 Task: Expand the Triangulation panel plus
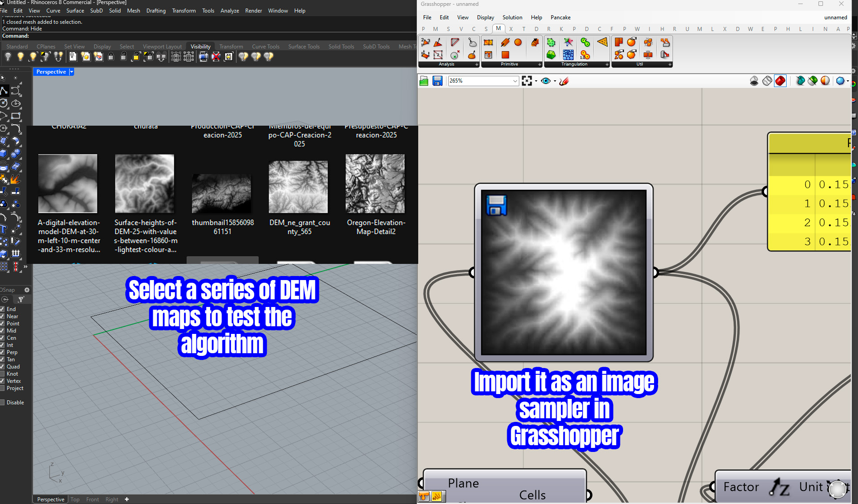point(607,65)
